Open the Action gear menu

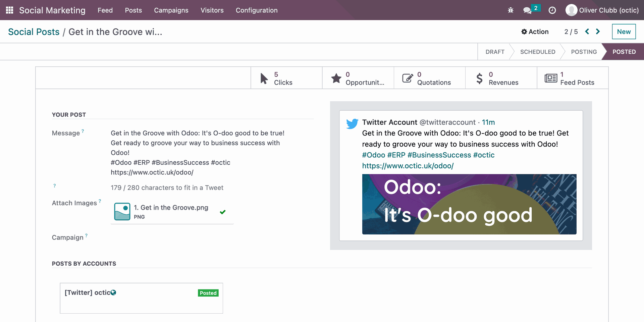[535, 32]
